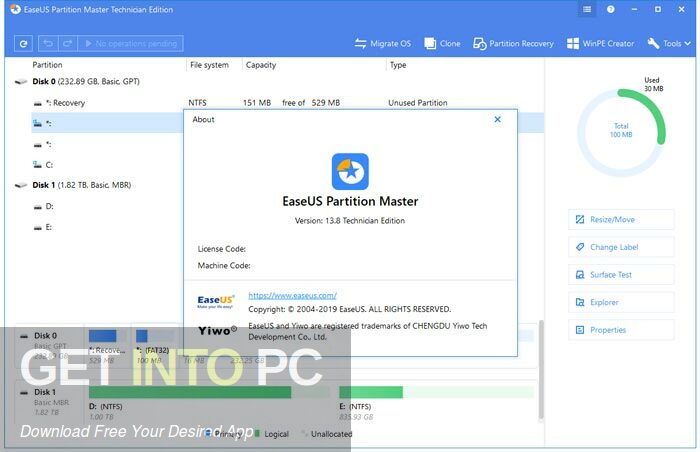Viewport: 700px width, 452px height.
Task: Select Disk 1 in the partition list
Action: point(81,185)
